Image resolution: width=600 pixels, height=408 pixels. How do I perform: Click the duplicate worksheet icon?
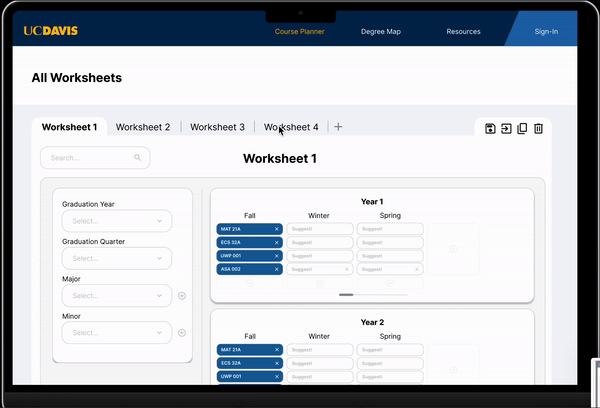(522, 128)
